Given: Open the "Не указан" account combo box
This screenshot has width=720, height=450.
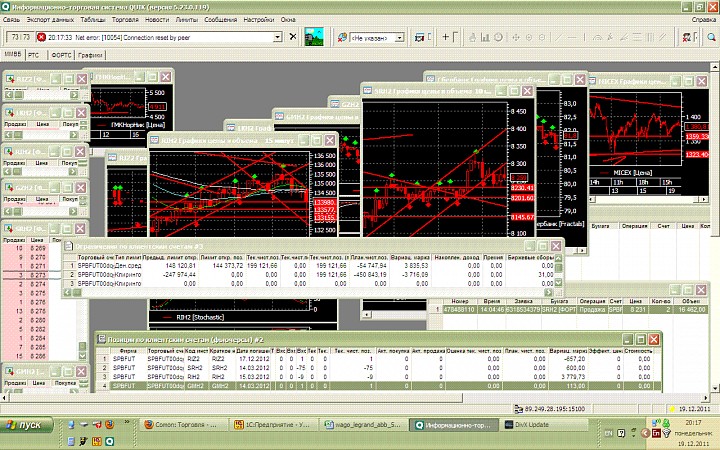Looking at the screenshot, I should pyautogui.click(x=377, y=38).
